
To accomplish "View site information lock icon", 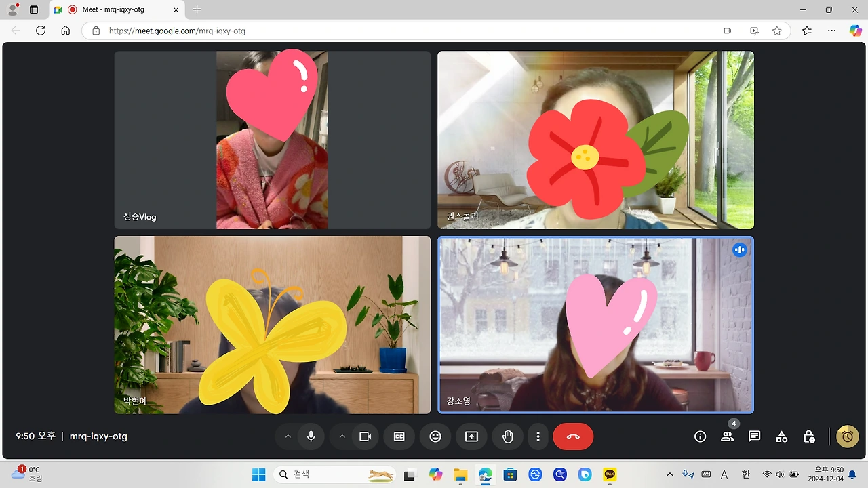I will (x=96, y=30).
